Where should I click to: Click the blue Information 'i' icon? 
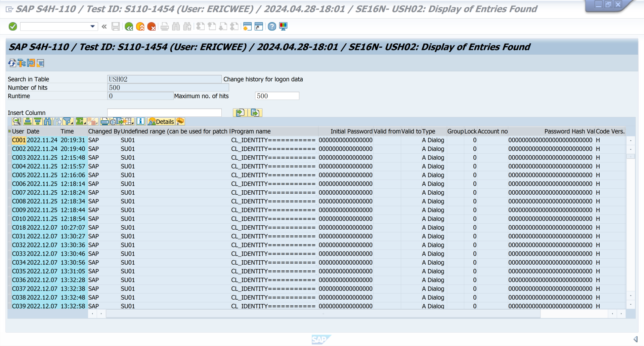click(x=140, y=121)
